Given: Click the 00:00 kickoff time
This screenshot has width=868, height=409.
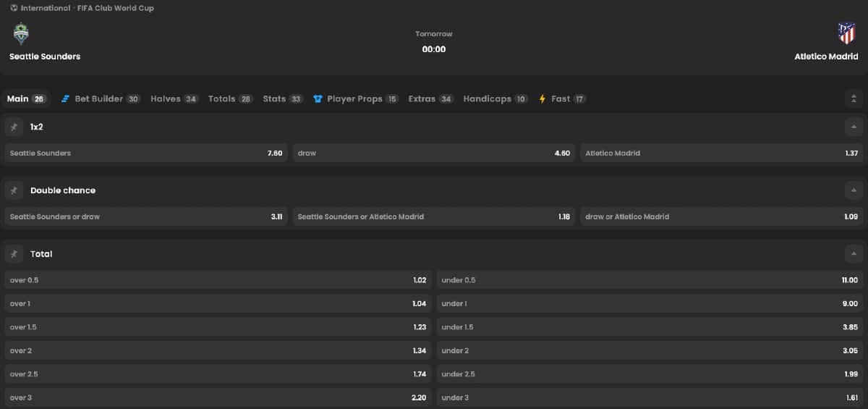Looking at the screenshot, I should click(x=434, y=50).
